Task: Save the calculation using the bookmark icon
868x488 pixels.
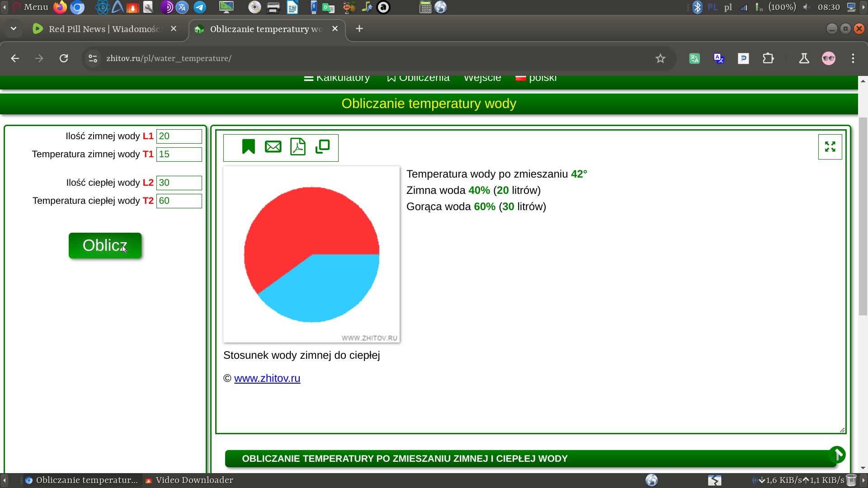Action: tap(248, 146)
